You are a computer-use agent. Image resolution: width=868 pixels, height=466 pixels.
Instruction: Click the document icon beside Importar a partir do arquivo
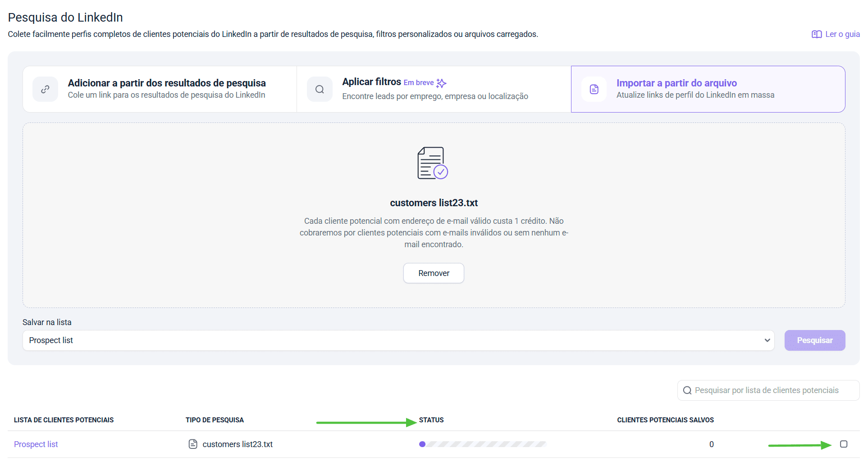click(594, 89)
